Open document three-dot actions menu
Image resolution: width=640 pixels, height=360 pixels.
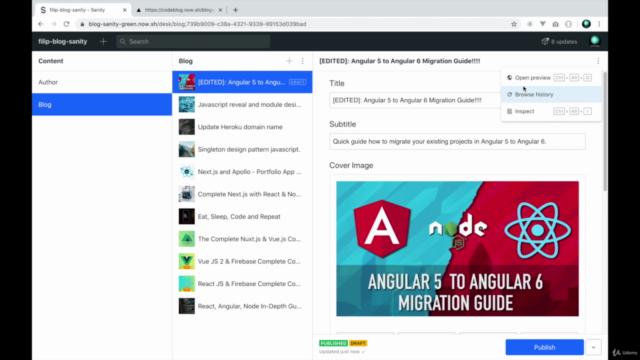point(598,61)
